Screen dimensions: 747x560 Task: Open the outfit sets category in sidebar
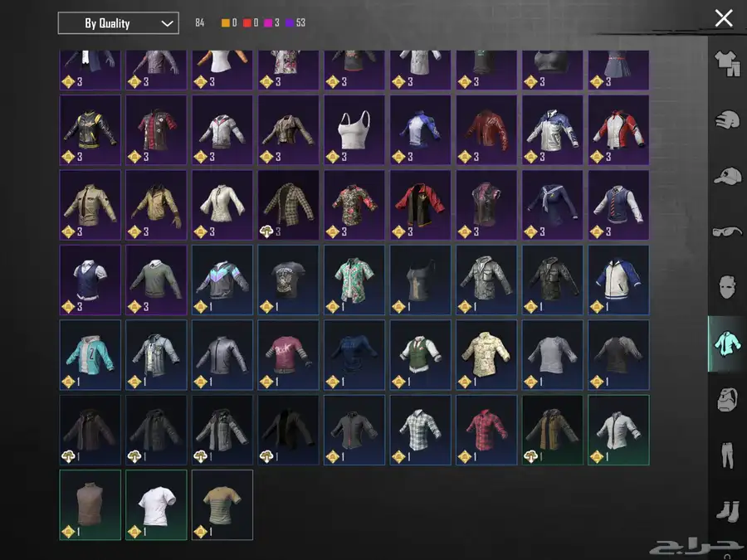(x=727, y=63)
